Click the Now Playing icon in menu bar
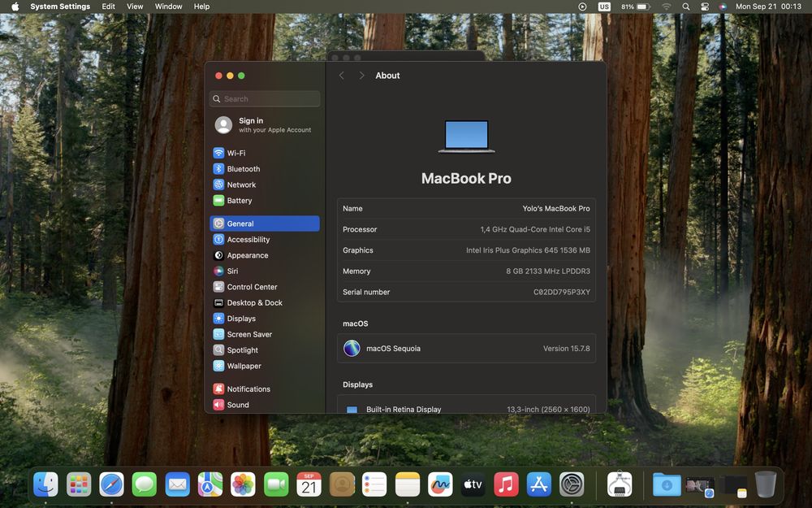 (x=582, y=7)
